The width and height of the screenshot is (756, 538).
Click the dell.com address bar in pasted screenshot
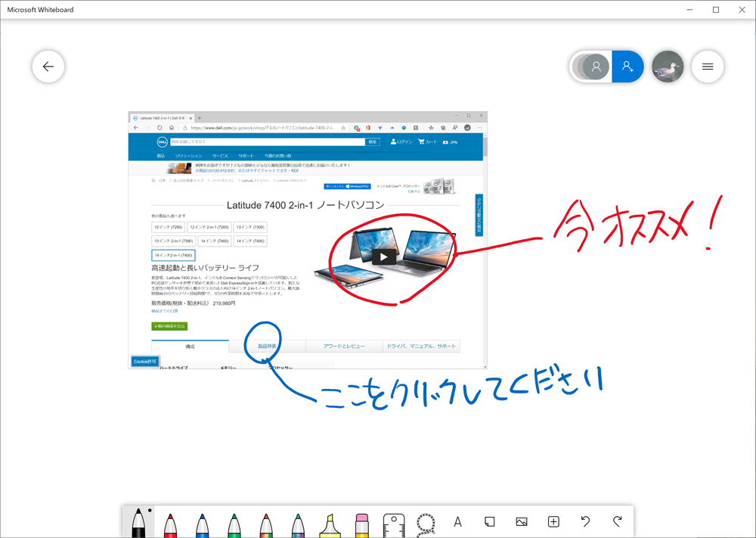point(263,128)
